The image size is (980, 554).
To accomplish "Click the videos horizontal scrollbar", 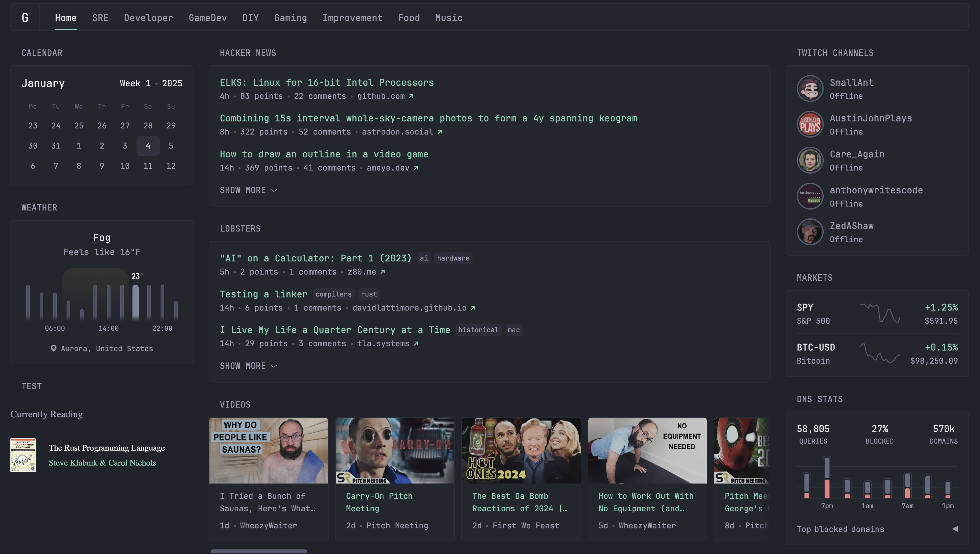I will pos(259,551).
